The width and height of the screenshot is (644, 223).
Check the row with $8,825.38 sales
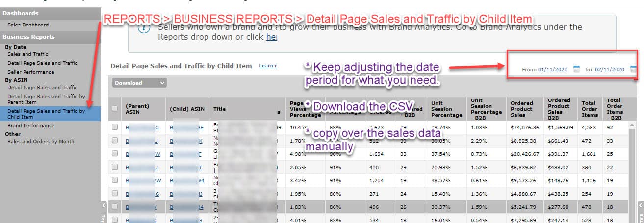click(115, 140)
